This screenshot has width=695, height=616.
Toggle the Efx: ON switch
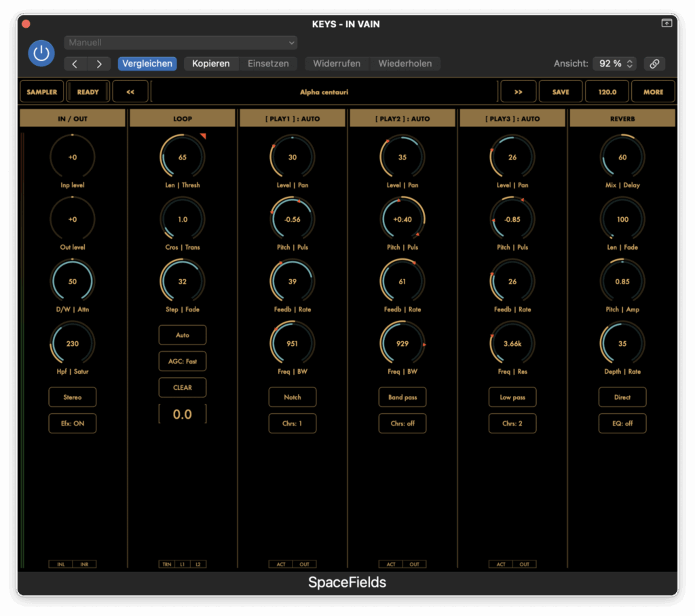(x=73, y=423)
